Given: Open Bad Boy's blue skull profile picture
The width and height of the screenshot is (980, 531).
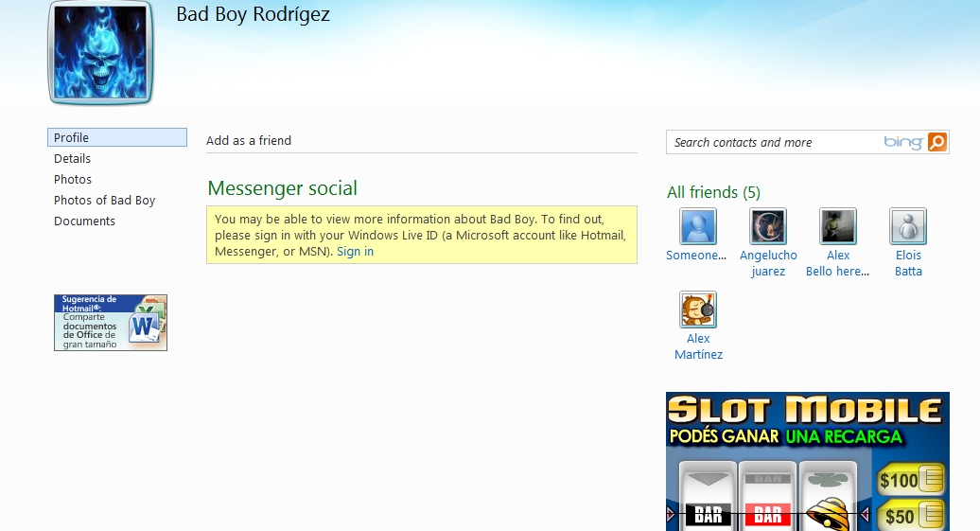Looking at the screenshot, I should (100, 53).
